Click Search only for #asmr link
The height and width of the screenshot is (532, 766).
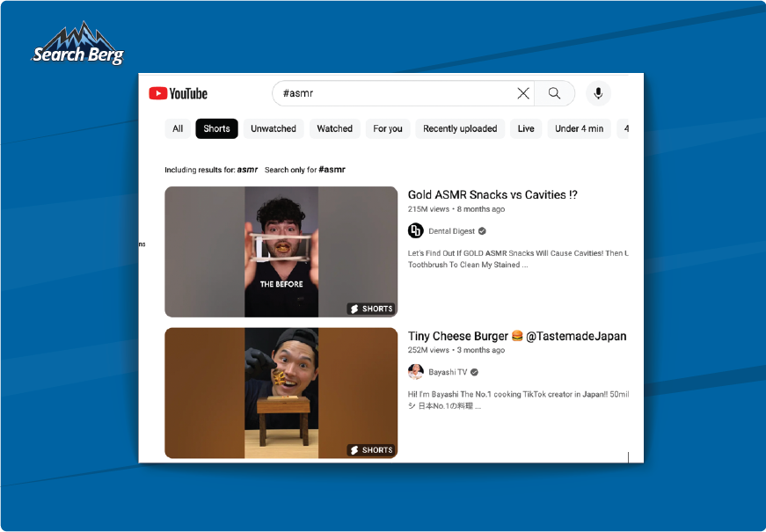[305, 170]
